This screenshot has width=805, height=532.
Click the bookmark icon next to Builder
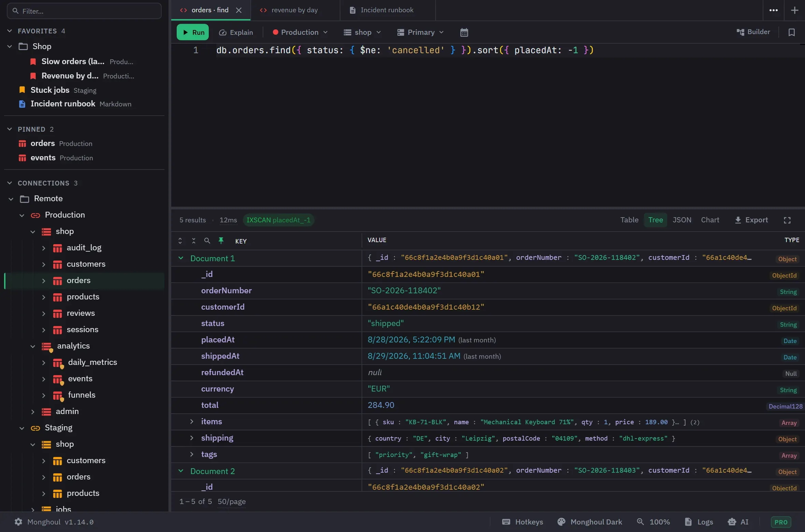pos(792,32)
